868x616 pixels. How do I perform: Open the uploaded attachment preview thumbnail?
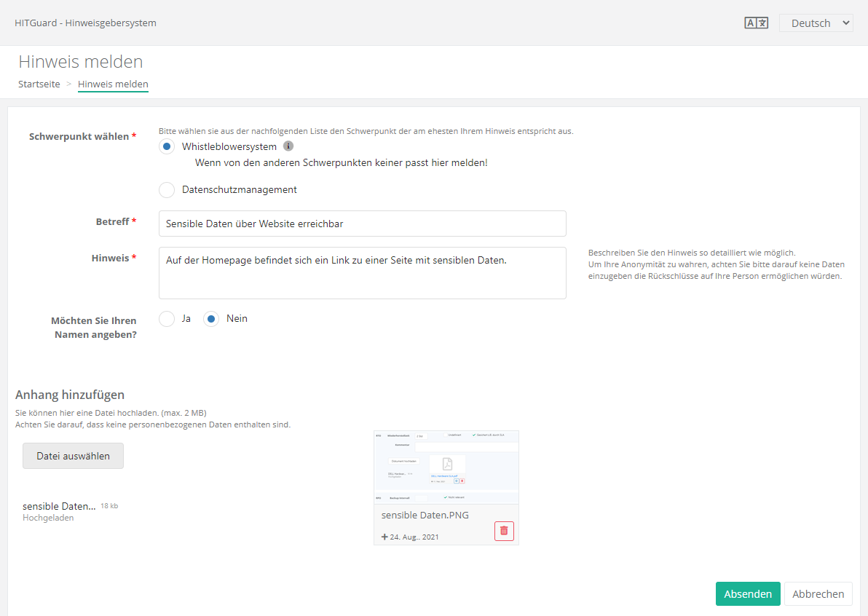(x=446, y=467)
